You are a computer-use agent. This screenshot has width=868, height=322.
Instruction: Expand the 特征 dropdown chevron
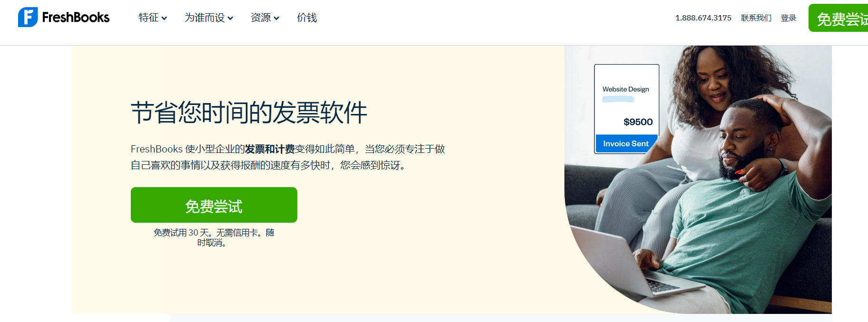[x=164, y=19]
